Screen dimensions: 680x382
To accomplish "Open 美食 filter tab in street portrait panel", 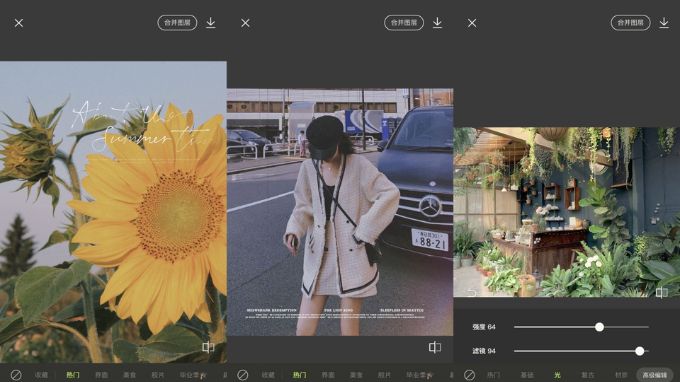I will (356, 375).
